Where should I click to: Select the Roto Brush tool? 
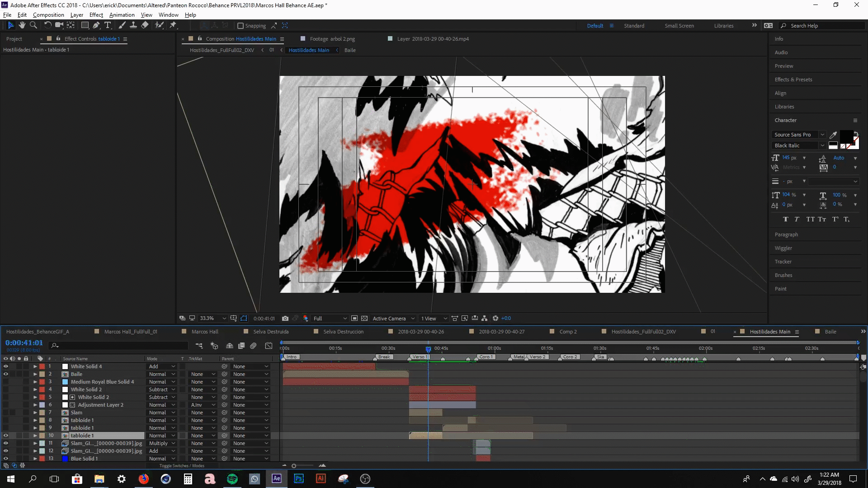click(x=159, y=25)
